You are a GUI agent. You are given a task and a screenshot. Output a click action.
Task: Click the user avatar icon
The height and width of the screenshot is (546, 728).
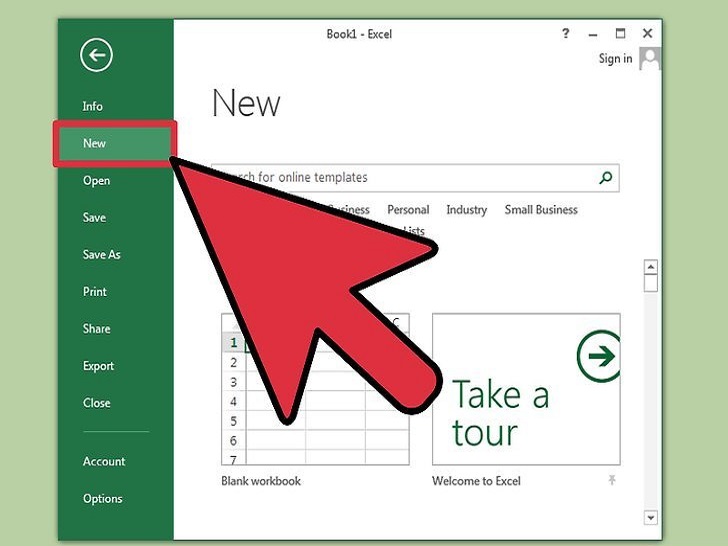click(650, 58)
